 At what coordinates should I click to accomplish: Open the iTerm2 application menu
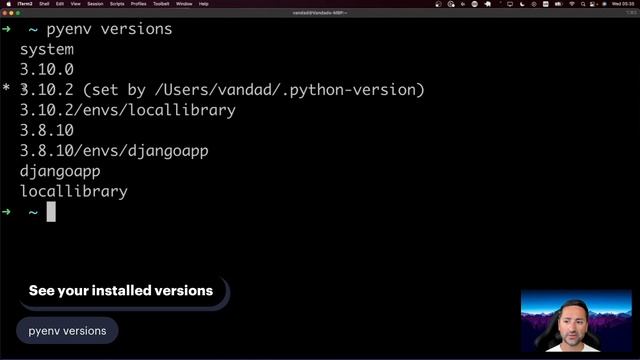tap(25, 4)
